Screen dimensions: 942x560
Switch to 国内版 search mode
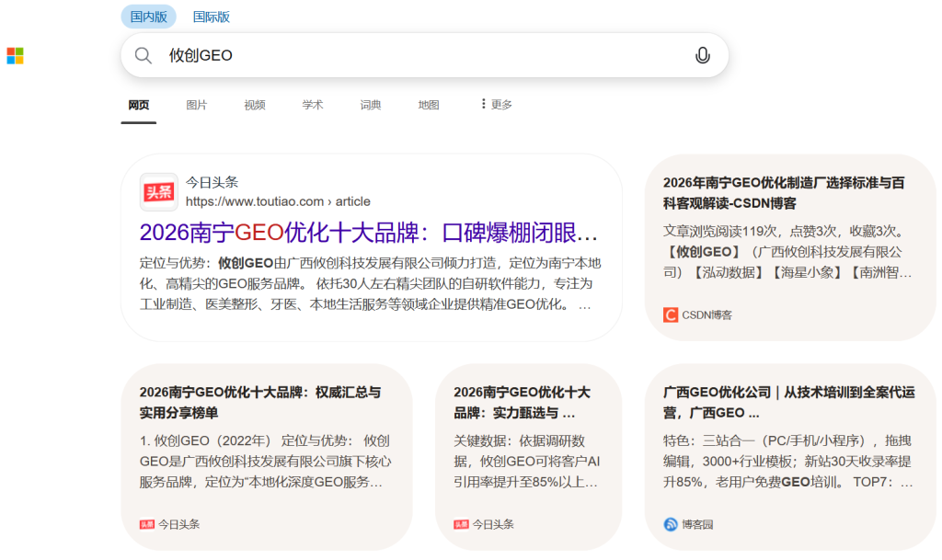click(148, 17)
